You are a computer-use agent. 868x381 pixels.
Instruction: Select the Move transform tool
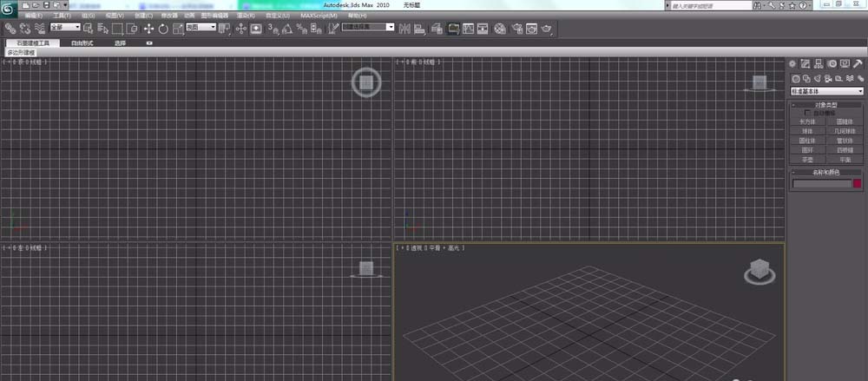[148, 29]
